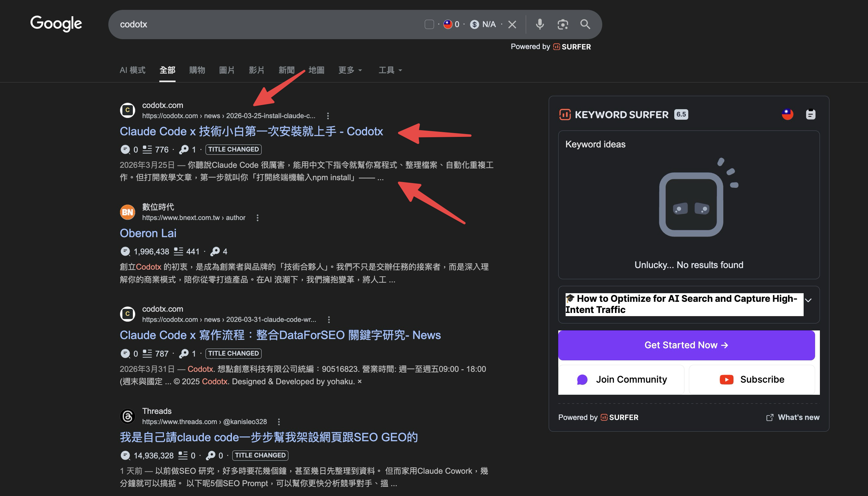Click the magnifier icon to run the search
This screenshot has width=868, height=496.
click(585, 24)
